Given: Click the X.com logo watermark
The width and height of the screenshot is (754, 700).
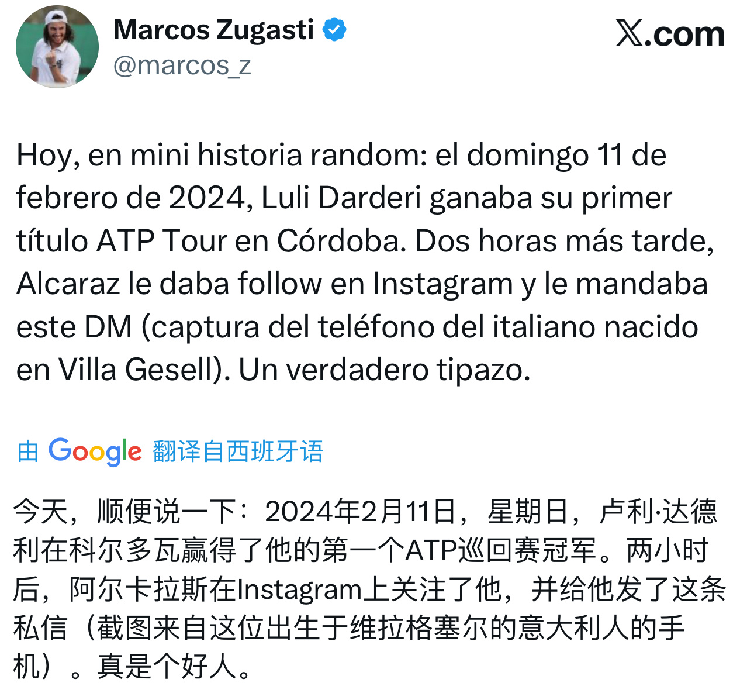Looking at the screenshot, I should [670, 33].
